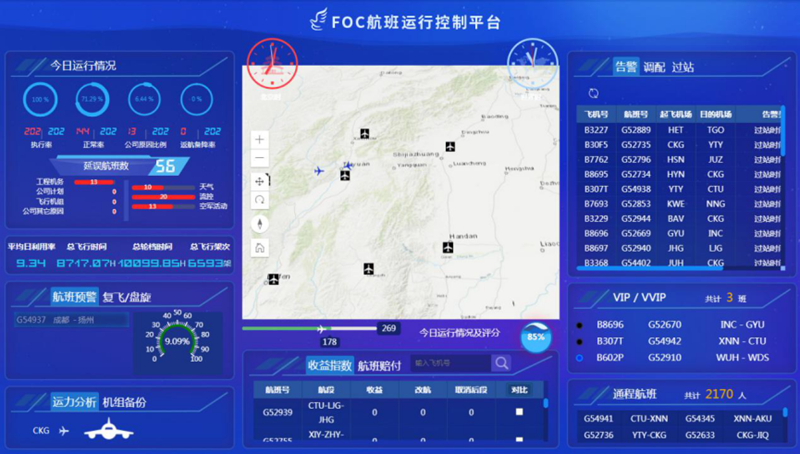Select the map pan arrows tool
Viewport: 800px width, 454px height.
click(259, 181)
